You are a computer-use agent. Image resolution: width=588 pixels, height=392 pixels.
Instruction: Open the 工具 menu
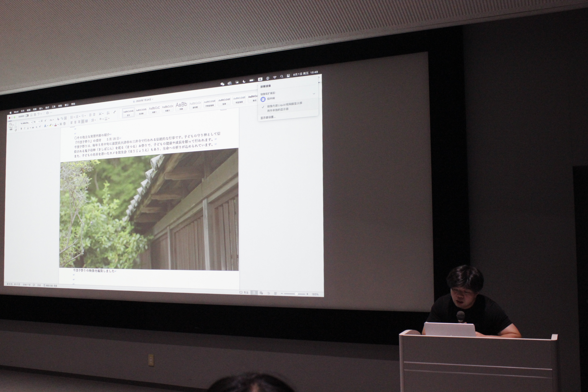click(53, 107)
